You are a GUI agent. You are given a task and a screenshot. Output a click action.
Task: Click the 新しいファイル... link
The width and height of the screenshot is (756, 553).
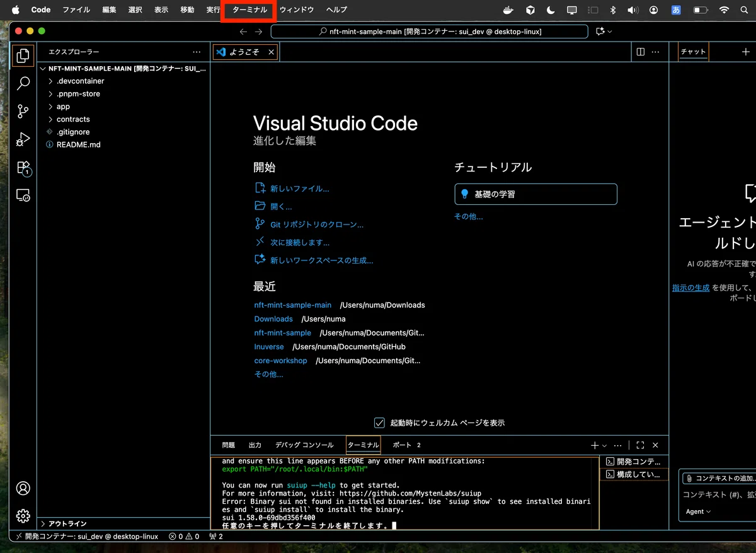click(x=299, y=189)
